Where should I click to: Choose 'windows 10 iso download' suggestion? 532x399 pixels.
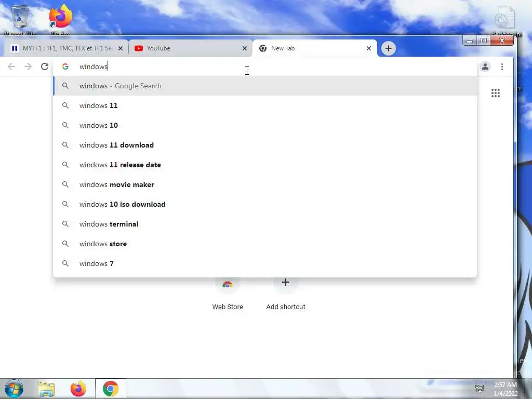click(x=265, y=204)
